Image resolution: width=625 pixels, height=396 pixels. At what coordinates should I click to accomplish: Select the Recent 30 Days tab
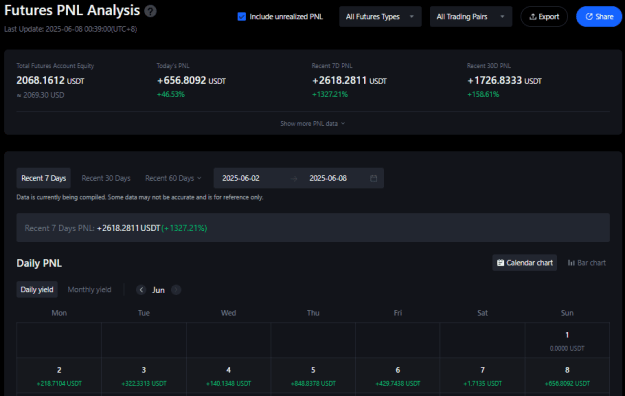coord(106,178)
